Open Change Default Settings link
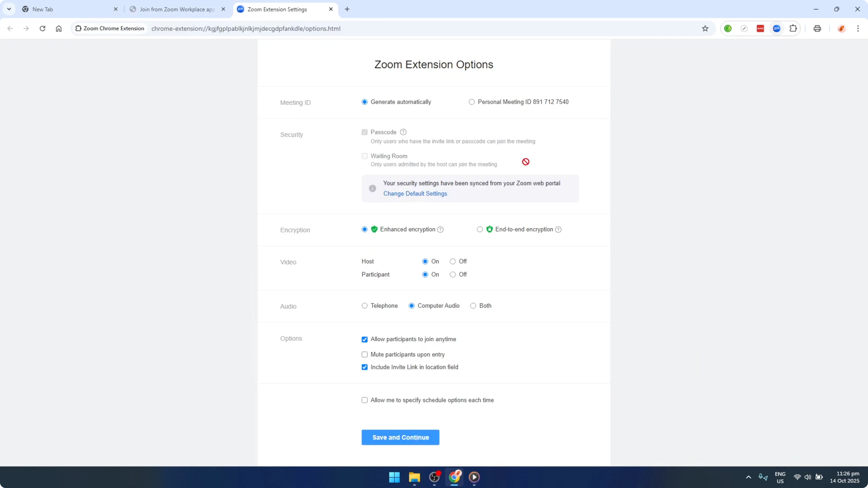This screenshot has width=868, height=488. point(415,194)
